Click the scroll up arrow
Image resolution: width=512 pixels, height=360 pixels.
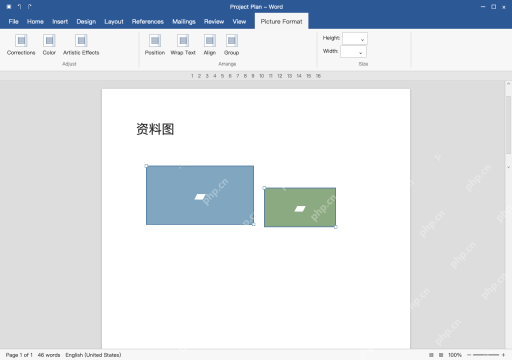pos(508,84)
